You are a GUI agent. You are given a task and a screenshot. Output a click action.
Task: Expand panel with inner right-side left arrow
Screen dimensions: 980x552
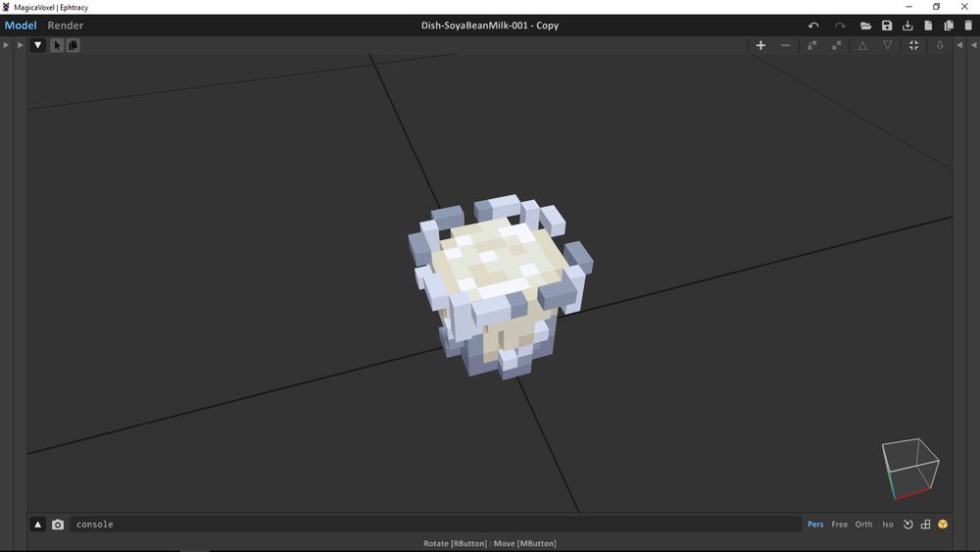(959, 45)
